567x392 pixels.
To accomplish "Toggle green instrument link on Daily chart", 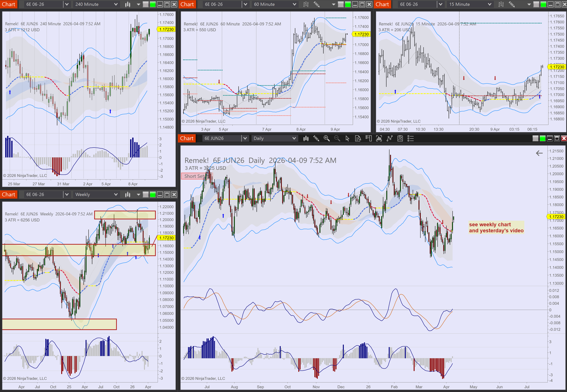I will pos(543,139).
